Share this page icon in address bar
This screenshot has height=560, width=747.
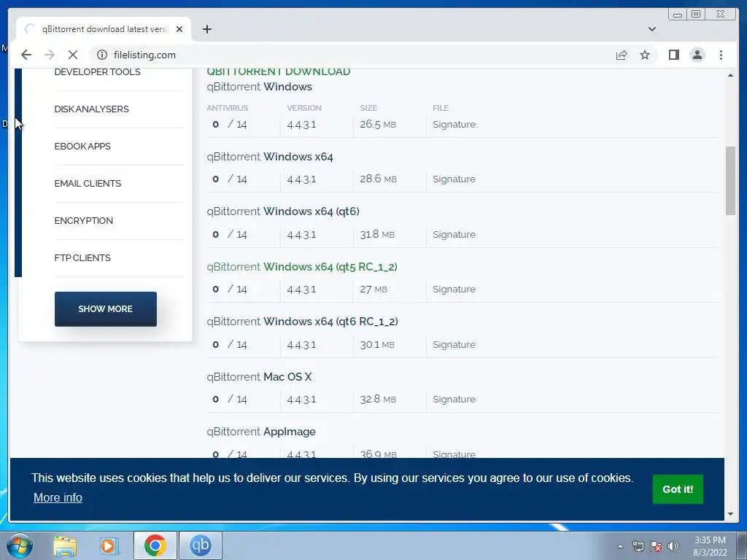pos(622,55)
